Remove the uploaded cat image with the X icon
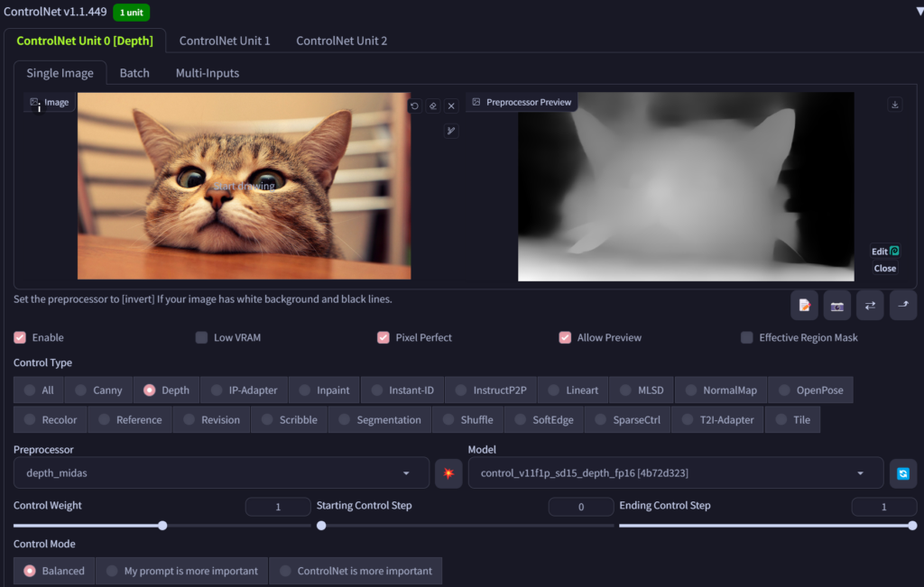 click(451, 105)
